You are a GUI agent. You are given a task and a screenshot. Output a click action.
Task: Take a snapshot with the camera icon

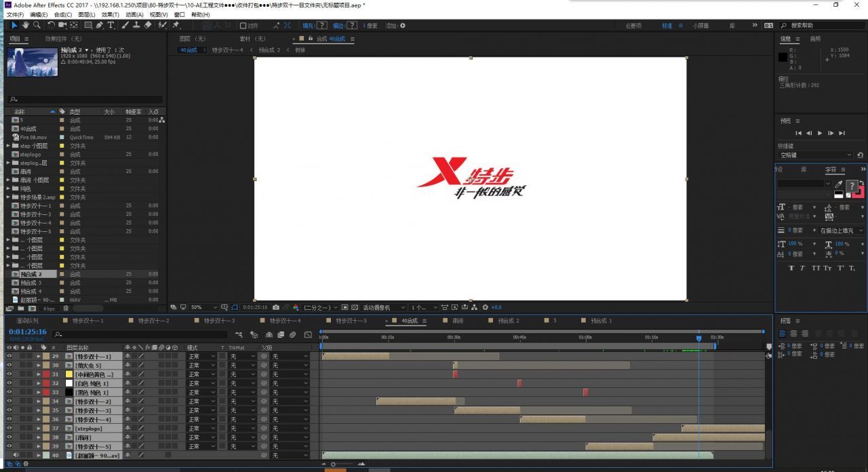click(x=276, y=307)
